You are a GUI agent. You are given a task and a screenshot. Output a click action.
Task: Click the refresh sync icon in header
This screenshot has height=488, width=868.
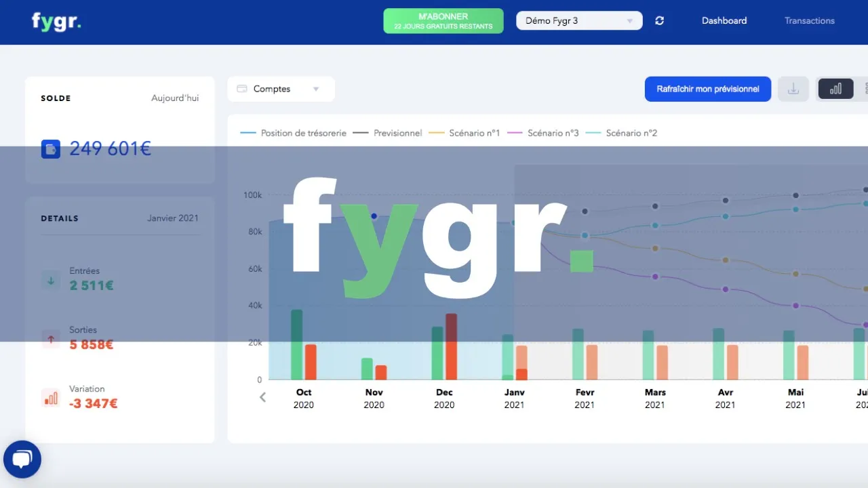point(659,21)
